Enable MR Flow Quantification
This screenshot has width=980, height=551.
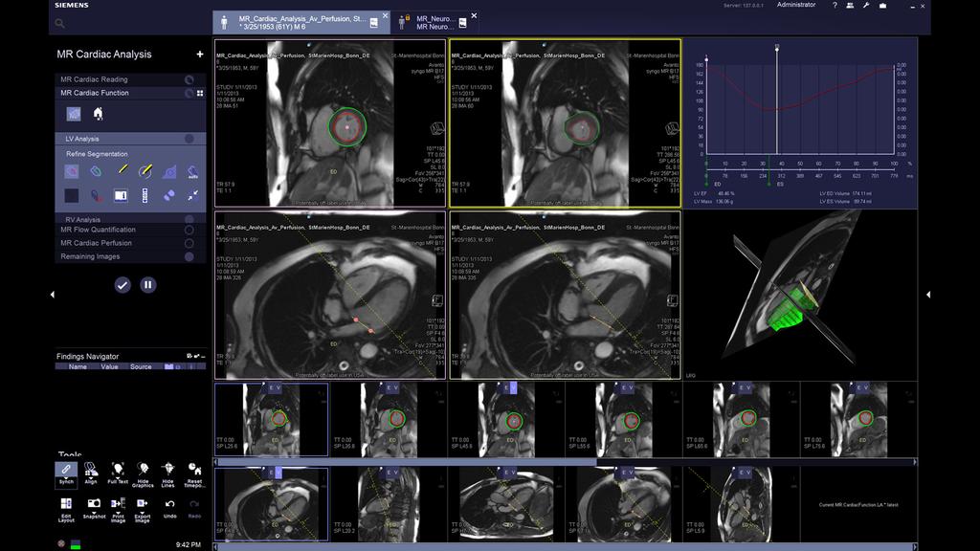[189, 231]
